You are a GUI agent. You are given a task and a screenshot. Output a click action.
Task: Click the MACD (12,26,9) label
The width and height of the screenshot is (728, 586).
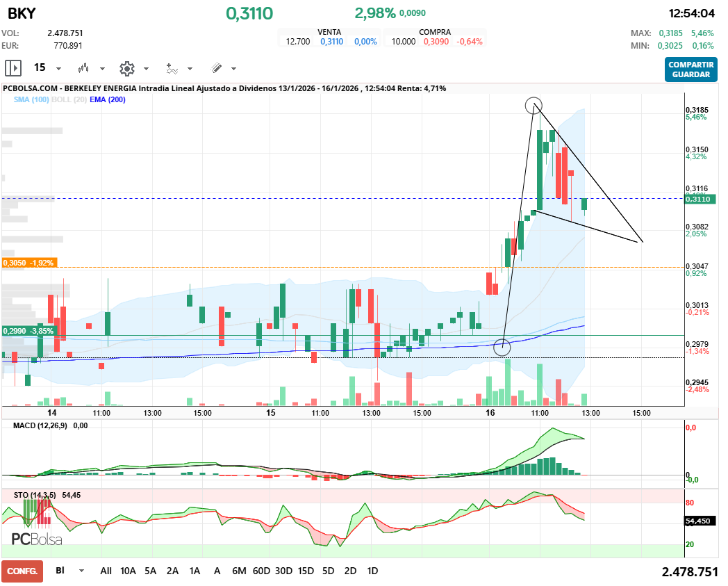pyautogui.click(x=40, y=425)
